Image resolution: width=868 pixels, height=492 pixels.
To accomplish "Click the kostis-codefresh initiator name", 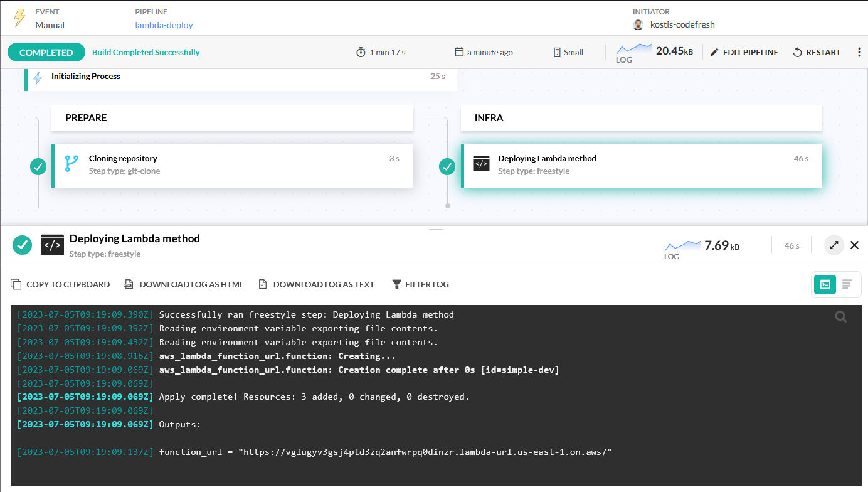I will point(682,25).
